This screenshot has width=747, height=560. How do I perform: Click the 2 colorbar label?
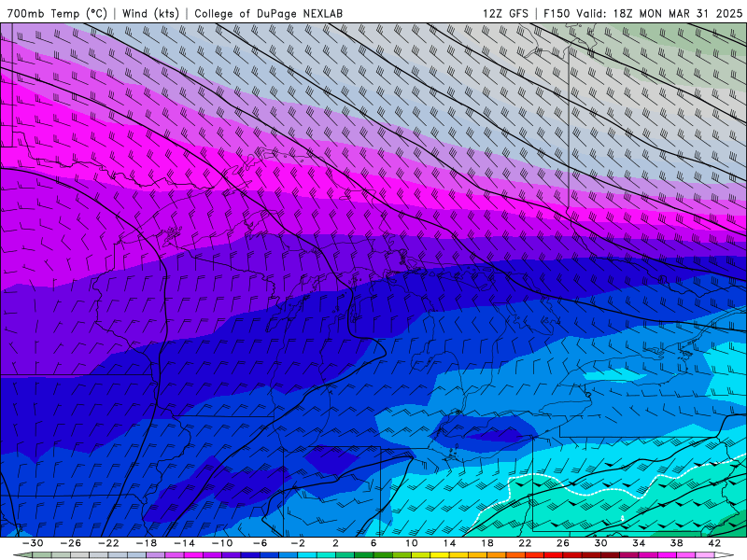335,543
